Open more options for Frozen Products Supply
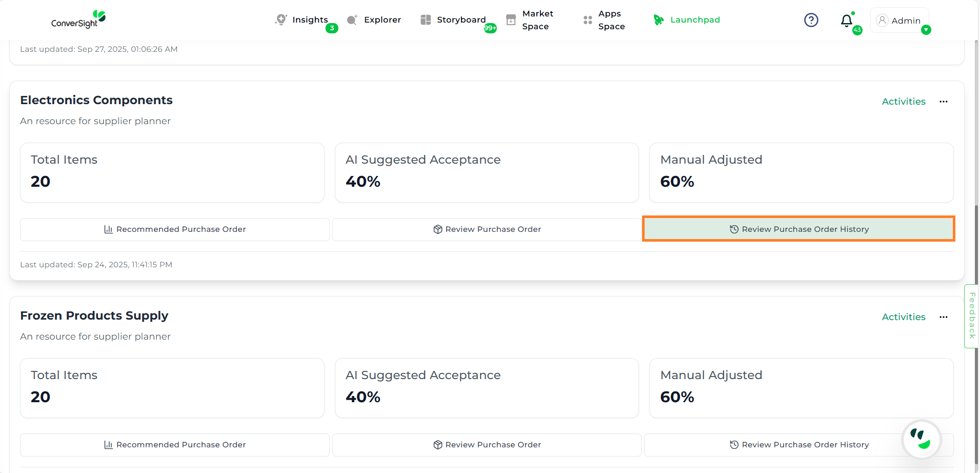The image size is (980, 473). coord(943,317)
